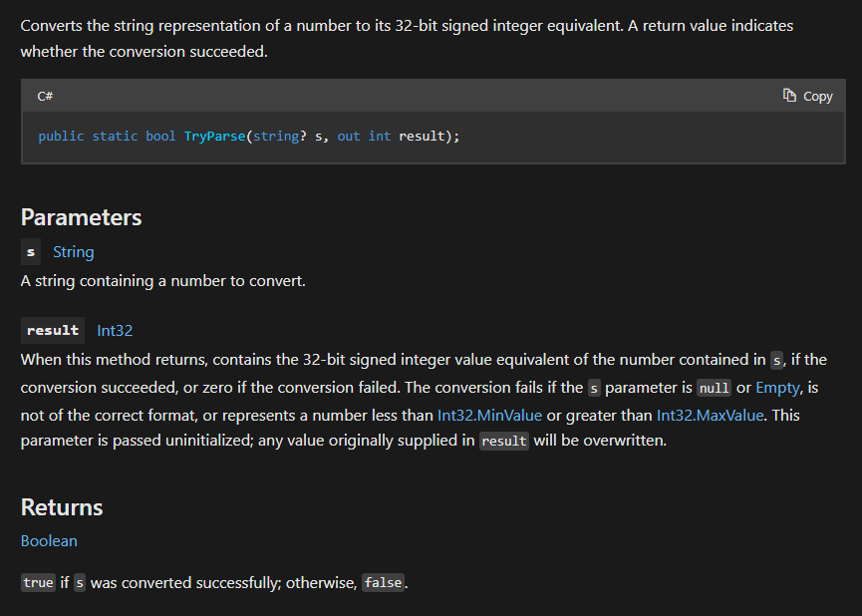The width and height of the screenshot is (862, 616).
Task: Click the C# language label
Action: click(x=45, y=97)
